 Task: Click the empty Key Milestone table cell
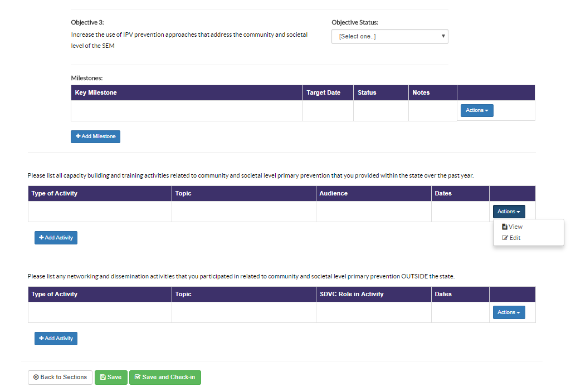coord(187,111)
